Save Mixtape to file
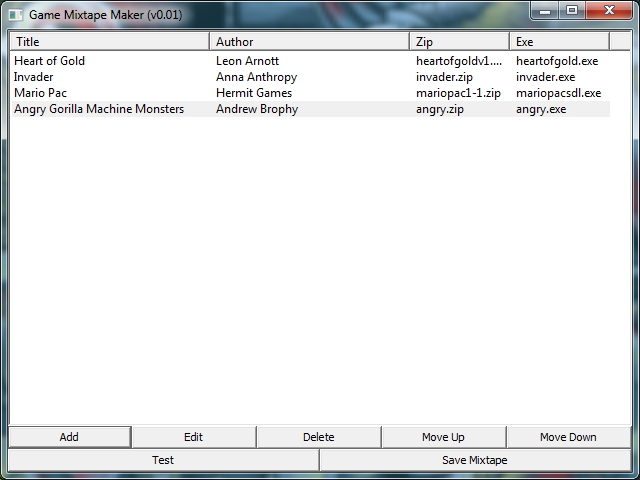 475,460
